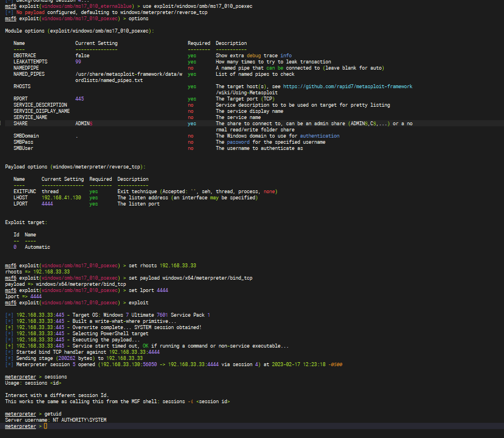Click 'Started bind TCP handler' output line
Viewport: 504px width, 438px height.
(x=82, y=352)
